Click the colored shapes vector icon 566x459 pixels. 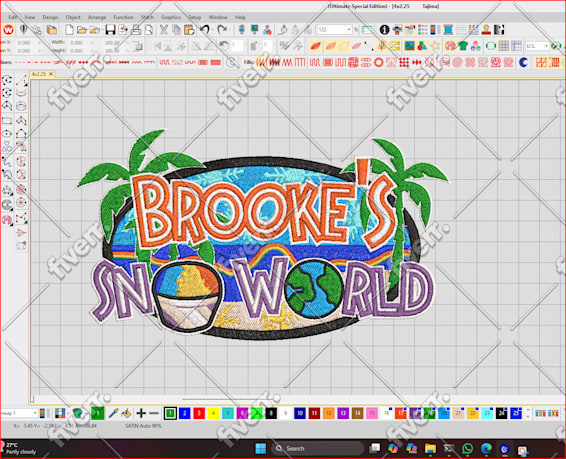pyautogui.click(x=422, y=46)
